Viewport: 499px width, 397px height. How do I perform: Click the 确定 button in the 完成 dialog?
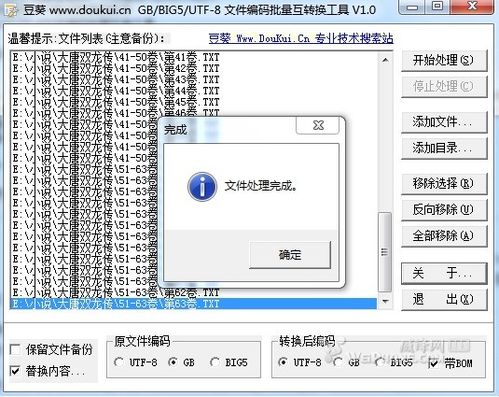(290, 255)
